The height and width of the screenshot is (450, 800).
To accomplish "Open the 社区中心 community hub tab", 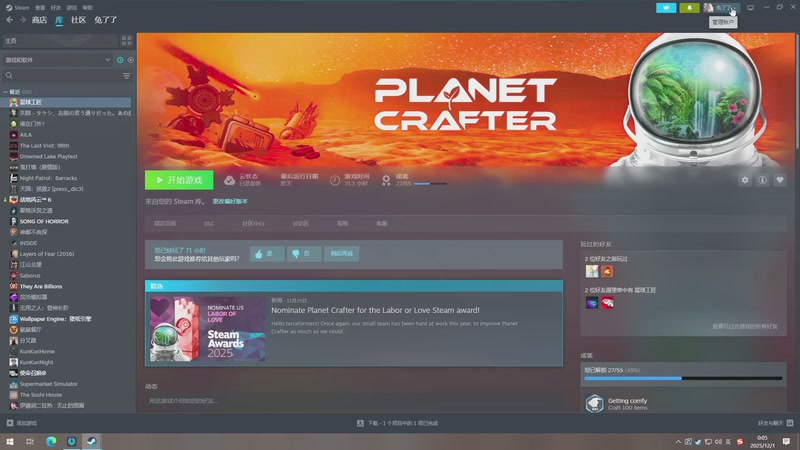I will (253, 223).
